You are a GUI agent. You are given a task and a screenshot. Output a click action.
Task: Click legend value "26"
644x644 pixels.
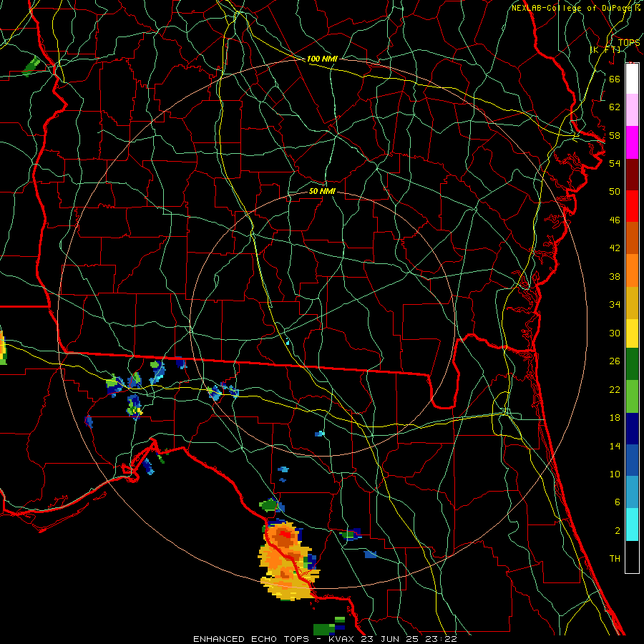(615, 361)
